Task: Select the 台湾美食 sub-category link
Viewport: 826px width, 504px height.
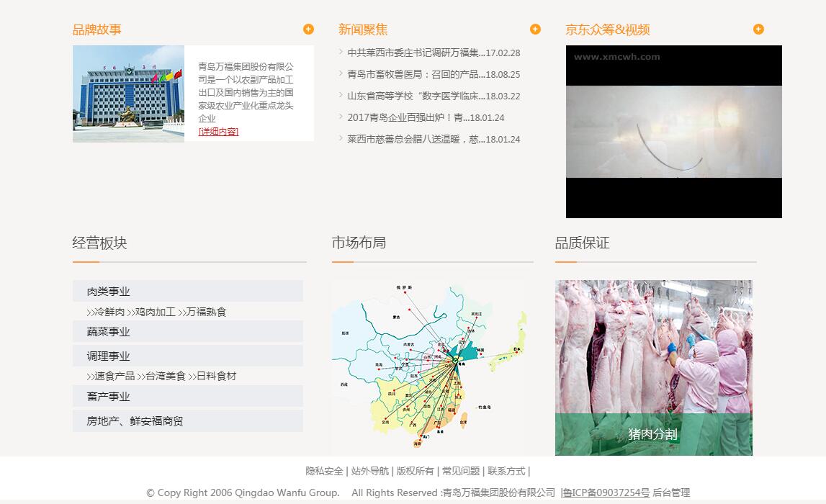Action: (166, 376)
